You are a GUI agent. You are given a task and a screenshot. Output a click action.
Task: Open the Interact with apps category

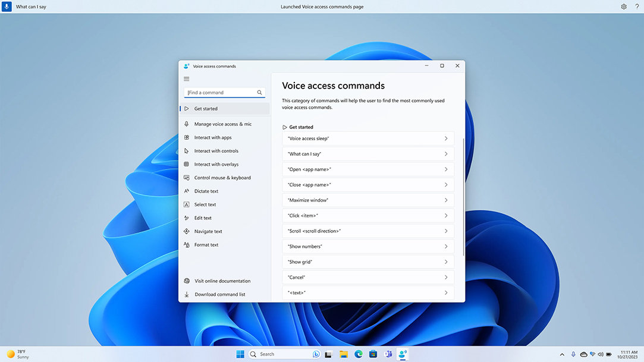pos(212,137)
